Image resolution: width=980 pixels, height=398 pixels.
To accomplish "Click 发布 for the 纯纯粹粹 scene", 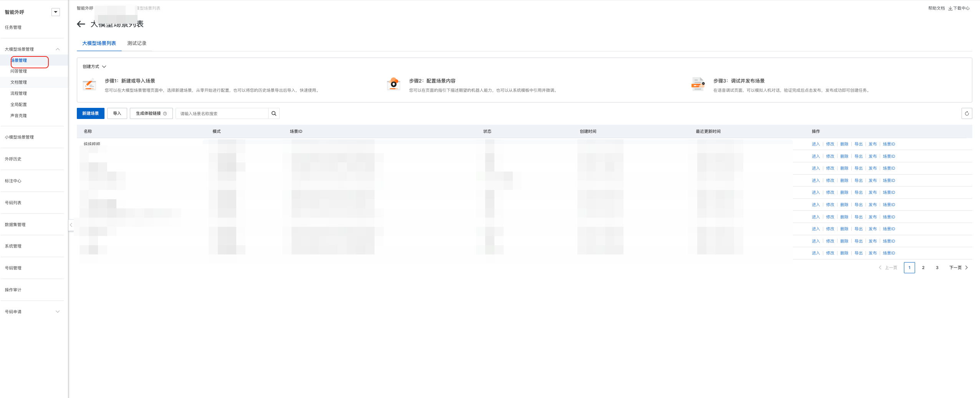I will (x=872, y=144).
